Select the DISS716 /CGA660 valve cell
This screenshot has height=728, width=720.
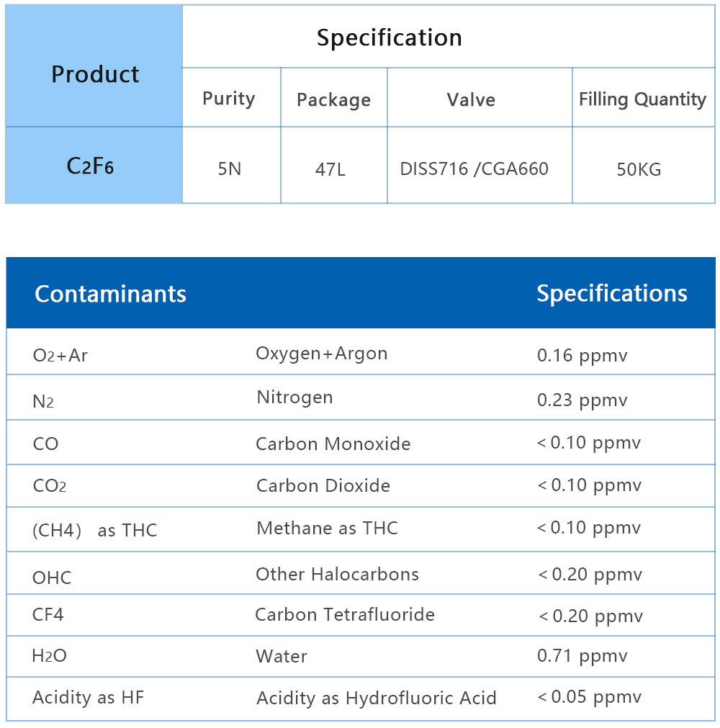point(474,169)
